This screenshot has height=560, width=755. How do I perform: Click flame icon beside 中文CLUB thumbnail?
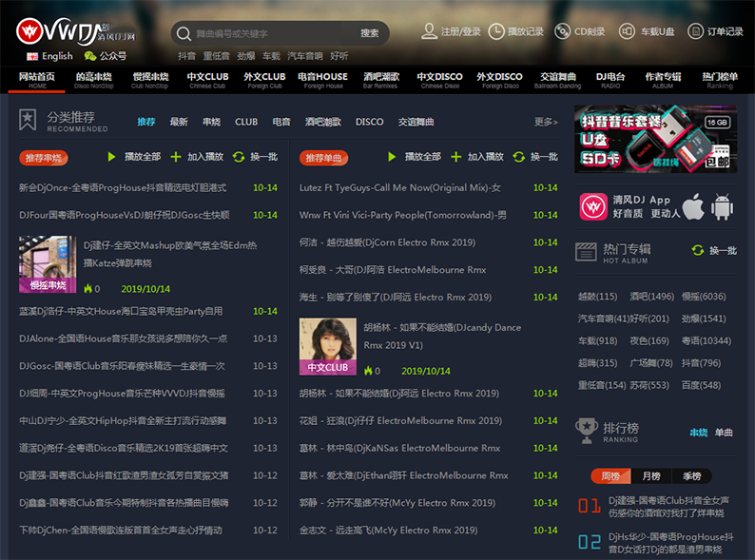point(368,371)
